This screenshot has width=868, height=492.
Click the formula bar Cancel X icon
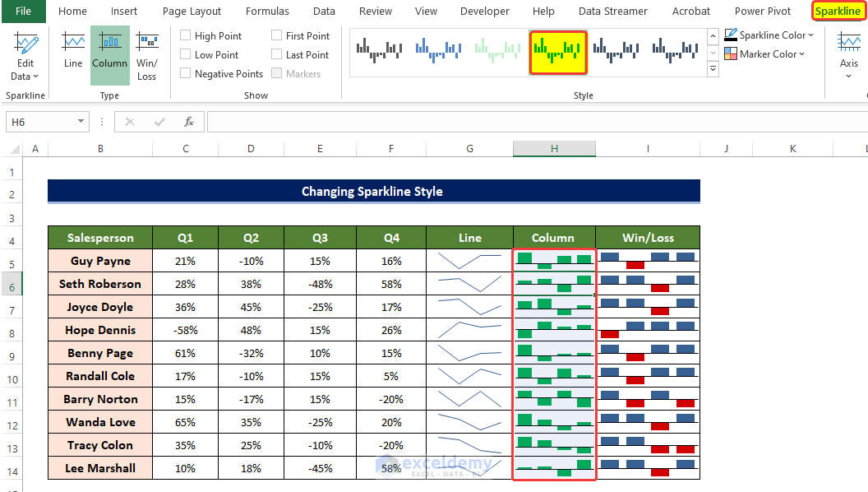coord(130,122)
